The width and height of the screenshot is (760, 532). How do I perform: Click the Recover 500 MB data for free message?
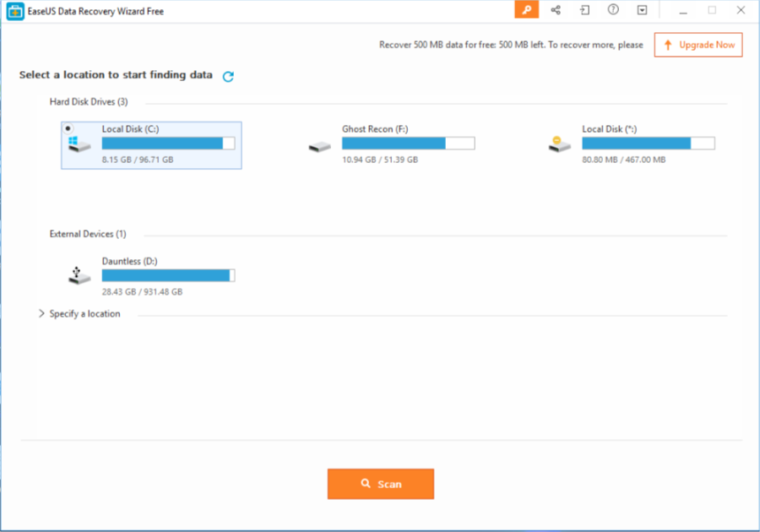511,45
